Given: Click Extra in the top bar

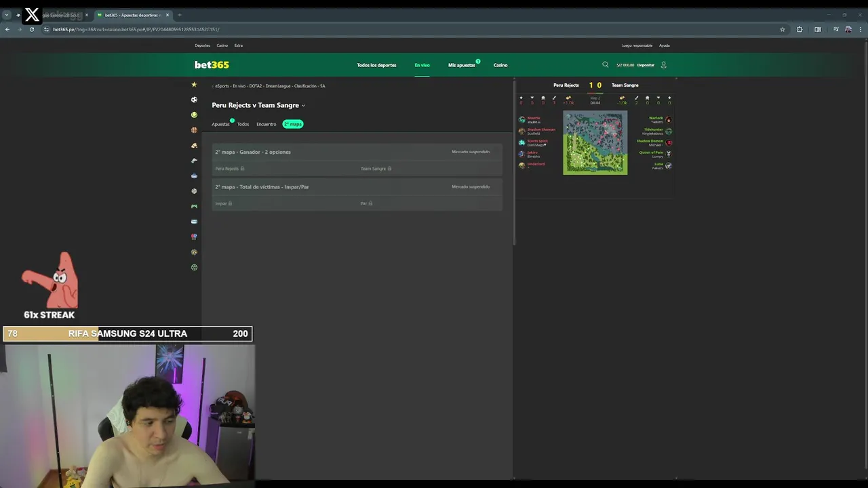Looking at the screenshot, I should pyautogui.click(x=239, y=45).
